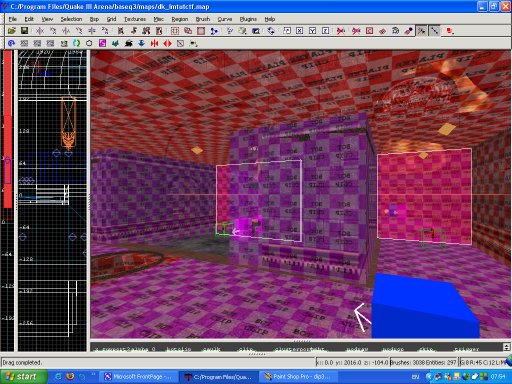Click the red bar in the Z window
The width and height of the screenshot is (512, 384).
click(8, 130)
